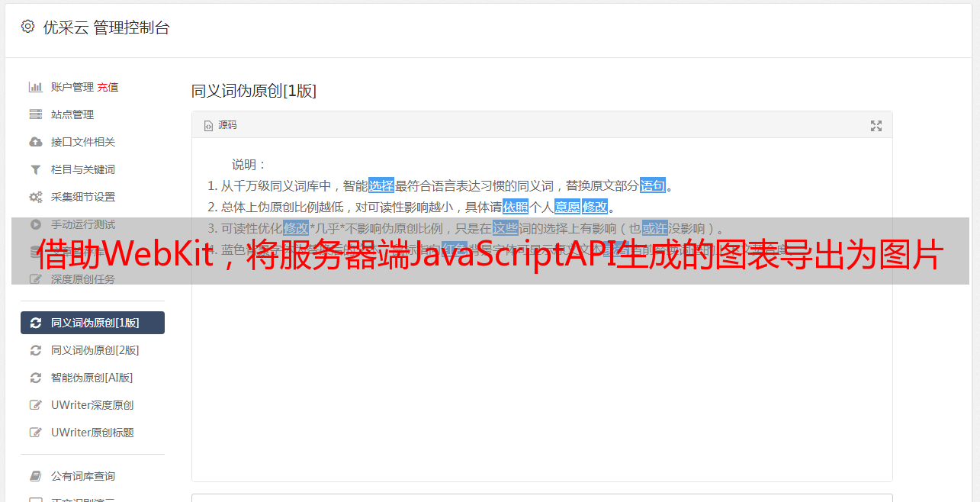Click the cloud upload icon for 接口文件相关

(35, 142)
